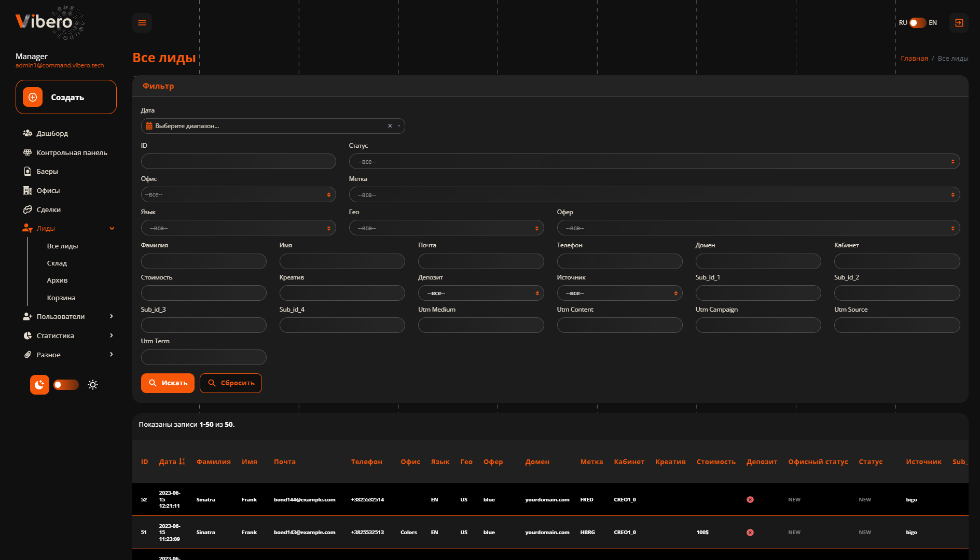
Task: Click the Статистика pie chart icon
Action: (x=27, y=335)
